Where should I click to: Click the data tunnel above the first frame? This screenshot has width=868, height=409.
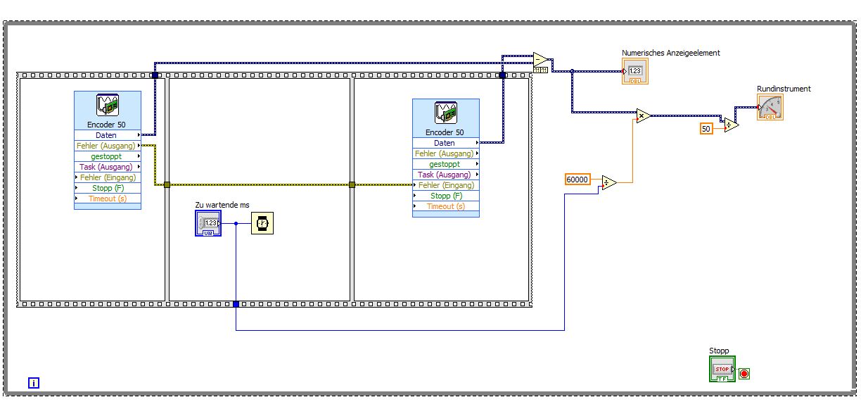[155, 74]
